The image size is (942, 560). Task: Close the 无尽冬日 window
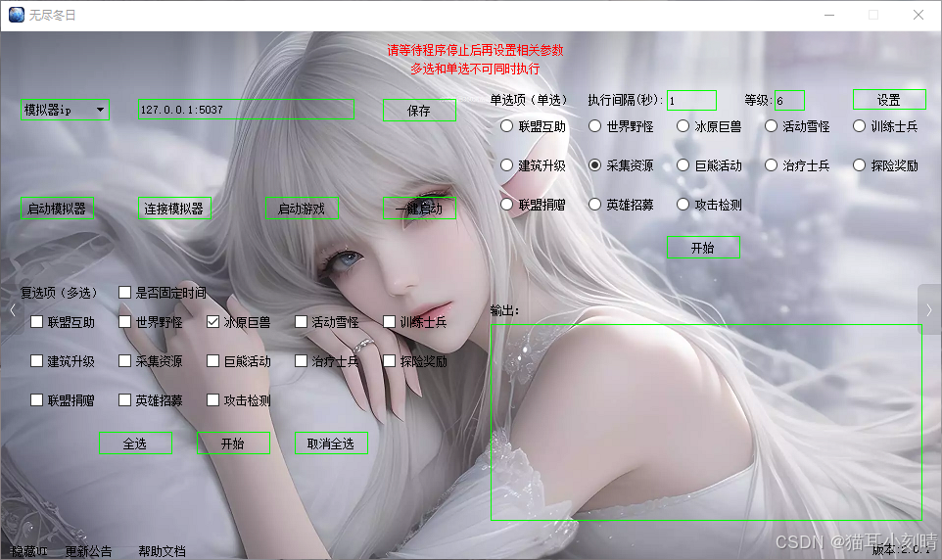(x=918, y=15)
